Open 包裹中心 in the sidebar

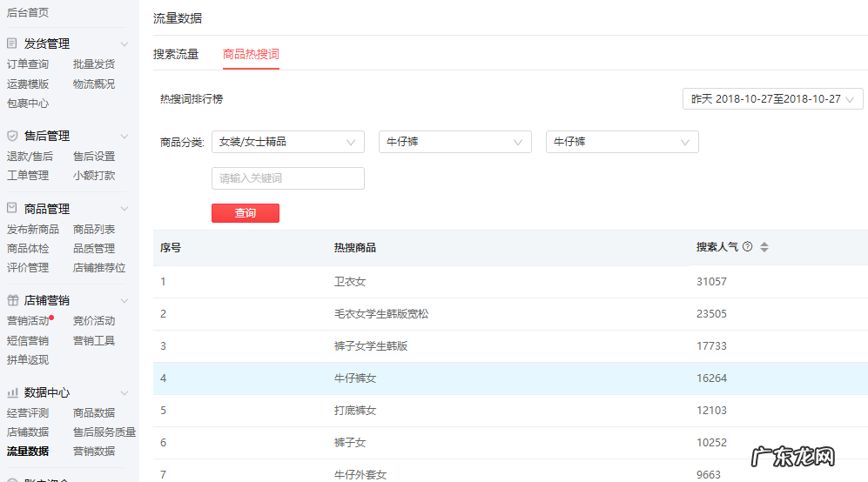28,104
